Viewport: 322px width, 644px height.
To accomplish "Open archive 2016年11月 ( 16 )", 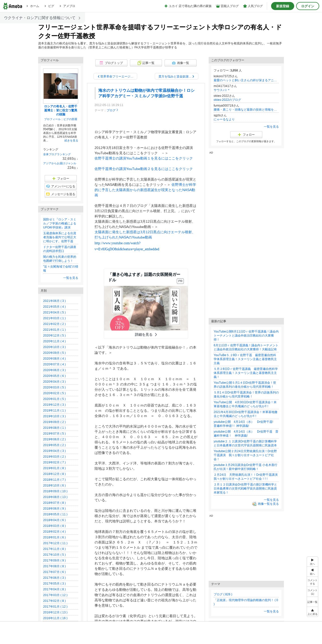I will (55, 618).
